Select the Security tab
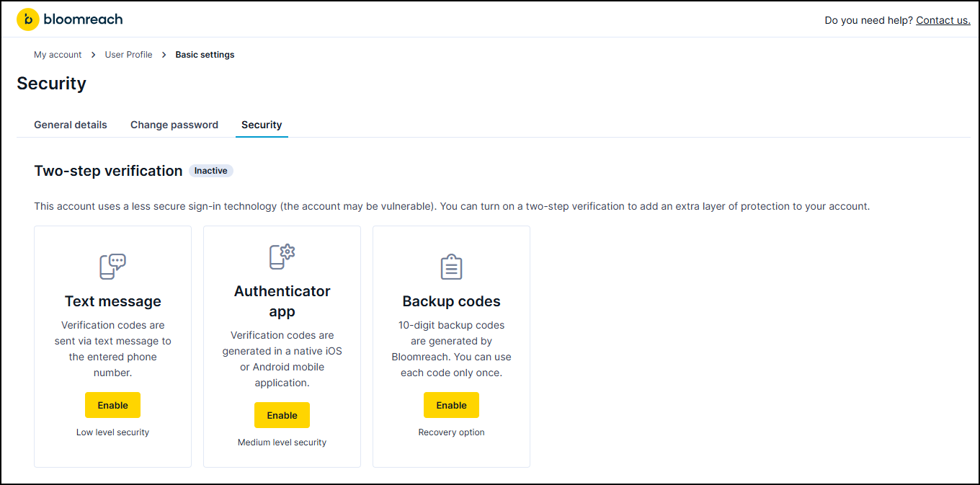This screenshot has height=485, width=980. click(x=262, y=125)
